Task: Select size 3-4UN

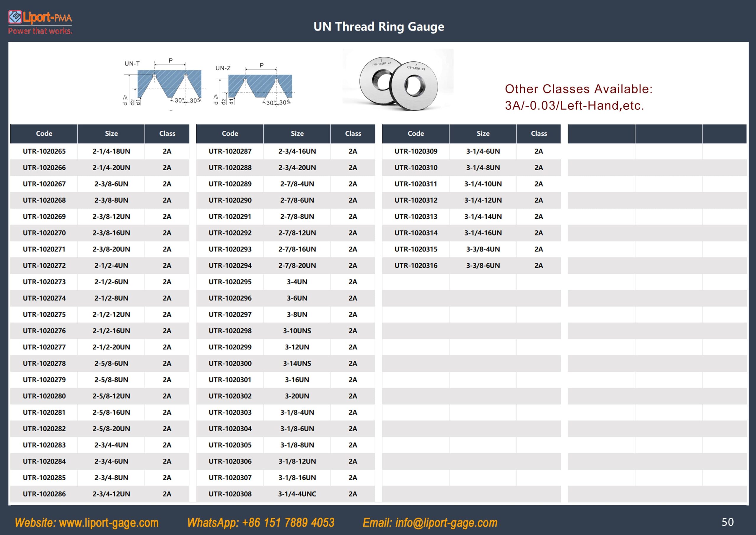Action: click(x=297, y=282)
